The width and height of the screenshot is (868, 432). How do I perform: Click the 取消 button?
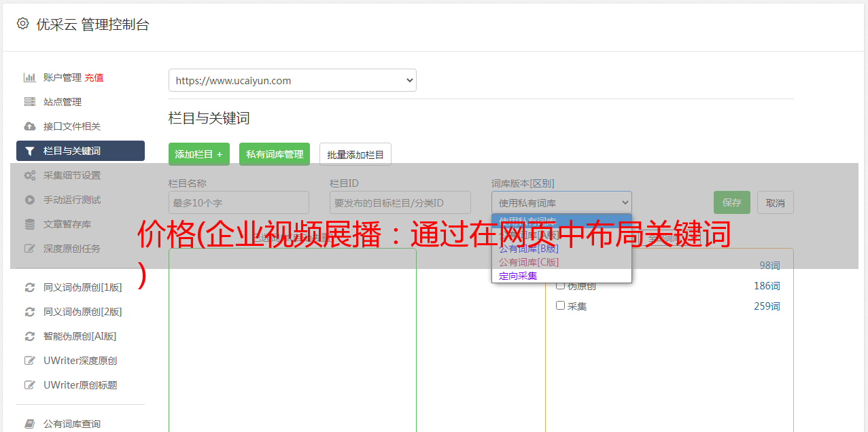tap(776, 202)
